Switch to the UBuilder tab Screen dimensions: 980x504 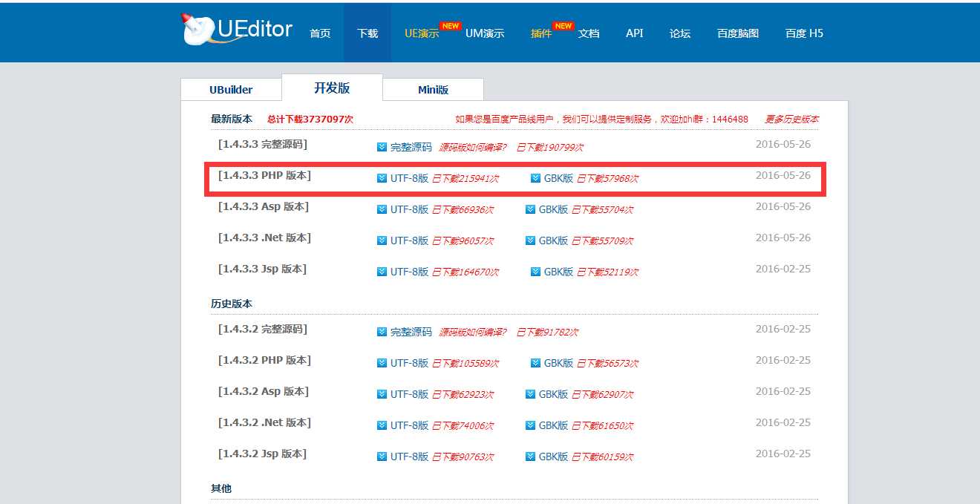pyautogui.click(x=231, y=89)
